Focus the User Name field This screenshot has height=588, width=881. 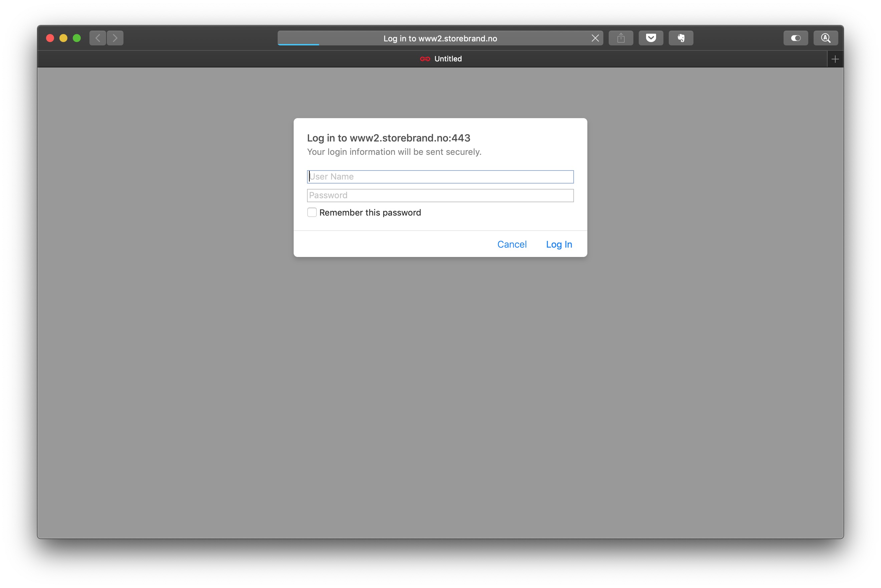[x=440, y=177]
